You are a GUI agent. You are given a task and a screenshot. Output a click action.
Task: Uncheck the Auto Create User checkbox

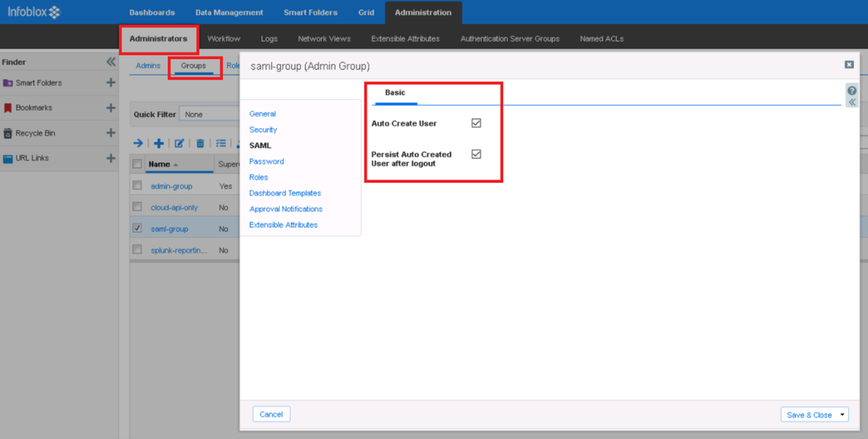click(476, 123)
